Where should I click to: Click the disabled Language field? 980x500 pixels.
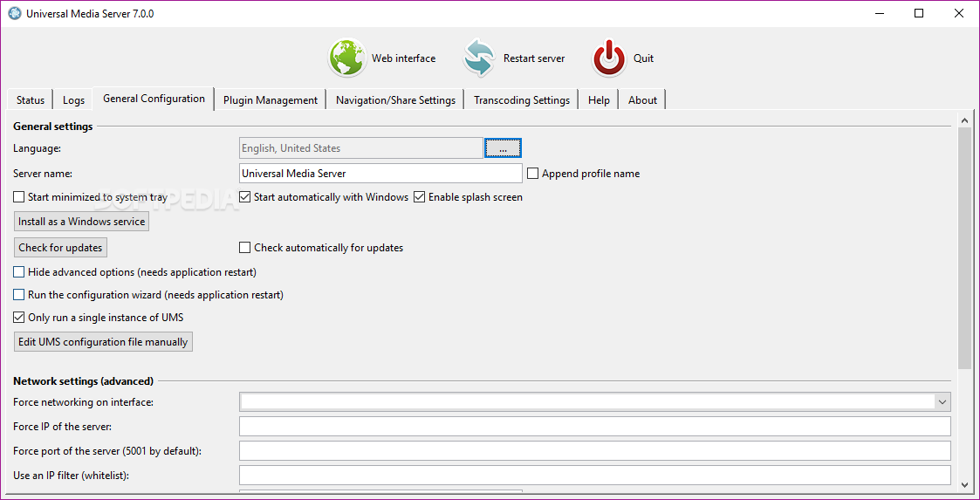[x=361, y=148]
